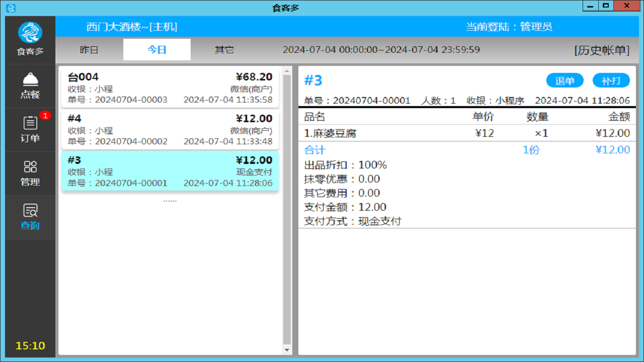This screenshot has width=644, height=362.
Task: Switch to the 昨日 tab
Action: 90,50
